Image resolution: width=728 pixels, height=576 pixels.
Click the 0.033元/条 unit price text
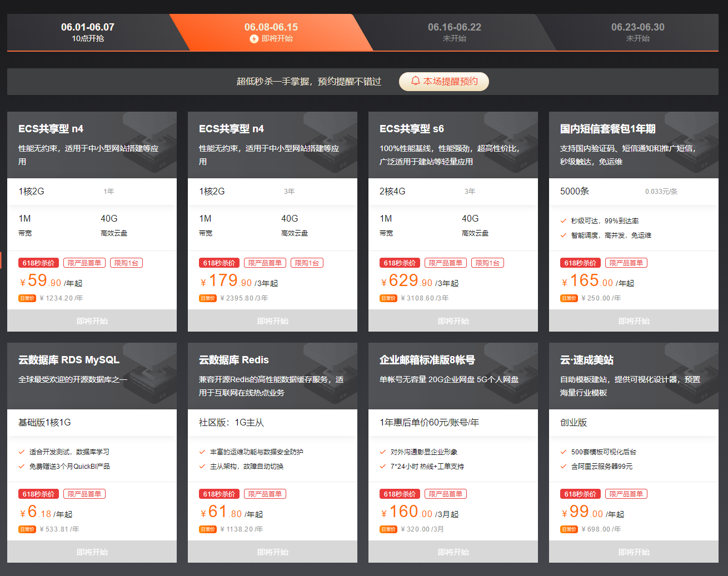pyautogui.click(x=661, y=192)
